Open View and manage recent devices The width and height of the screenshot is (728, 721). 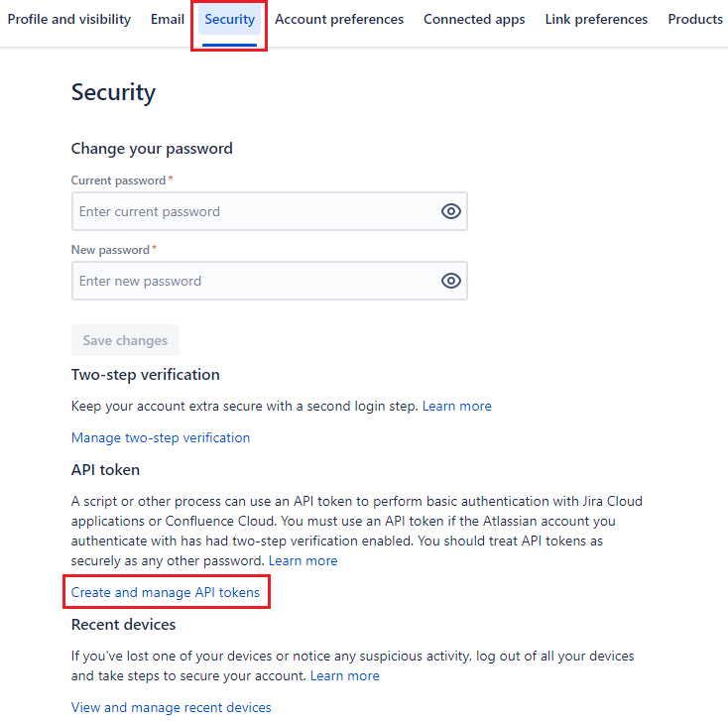(172, 707)
